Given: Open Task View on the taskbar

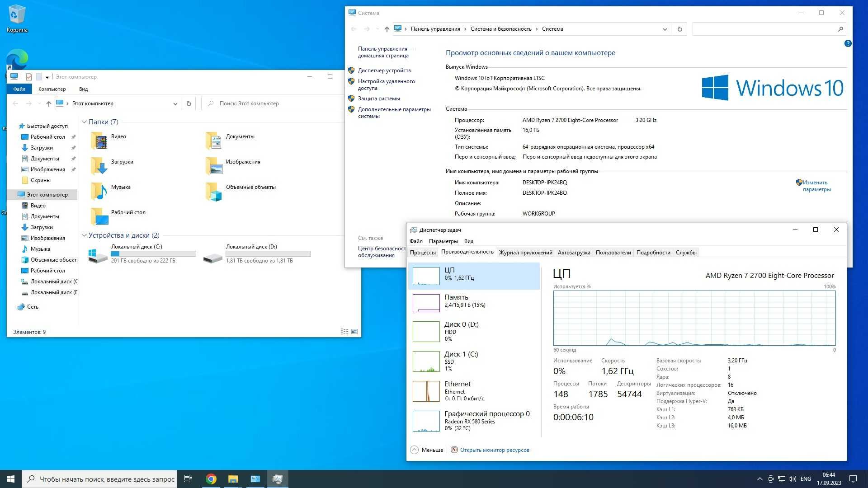Looking at the screenshot, I should click(188, 479).
